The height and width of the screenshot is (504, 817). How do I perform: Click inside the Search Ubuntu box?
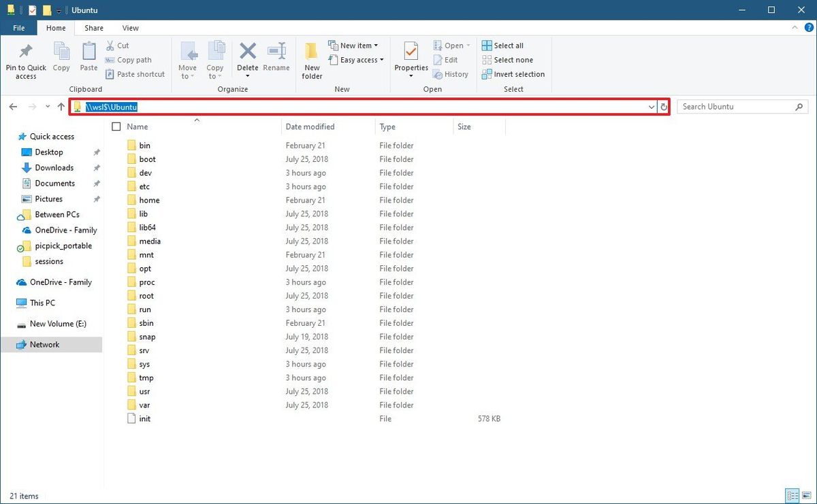click(735, 106)
